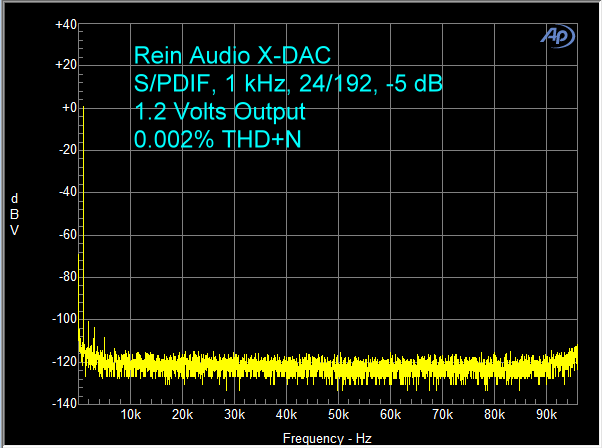Click the -100 y-axis tick label
602x448 pixels.
[x=64, y=318]
